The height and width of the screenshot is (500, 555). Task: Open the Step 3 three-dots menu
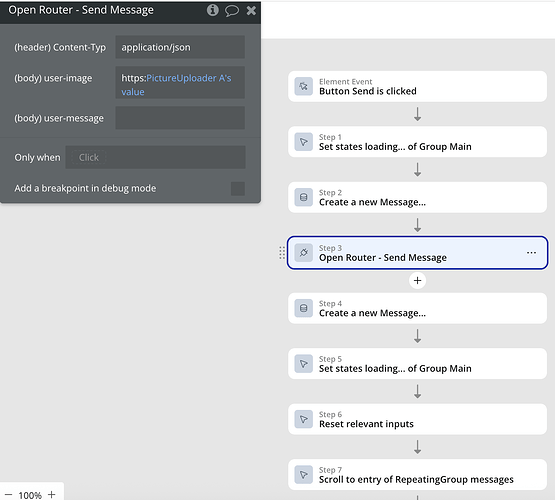pyautogui.click(x=531, y=253)
